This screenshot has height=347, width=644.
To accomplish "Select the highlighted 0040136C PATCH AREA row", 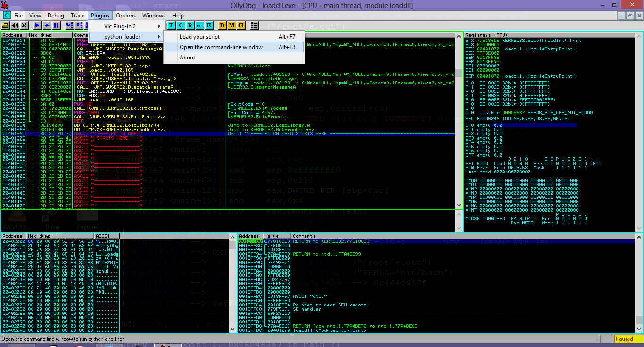I will click(x=228, y=134).
